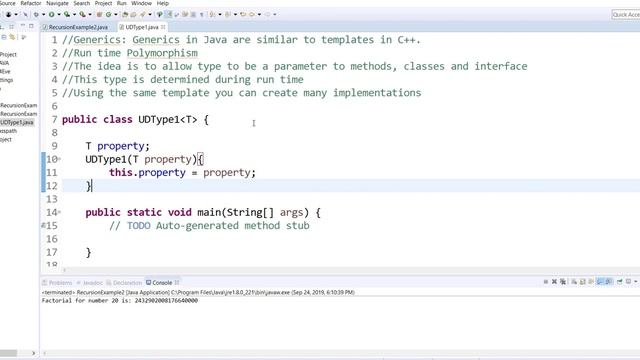Viewport: 640px width, 360px height.
Task: Click the Forward navigation arrow icon
Action: pos(267,14)
